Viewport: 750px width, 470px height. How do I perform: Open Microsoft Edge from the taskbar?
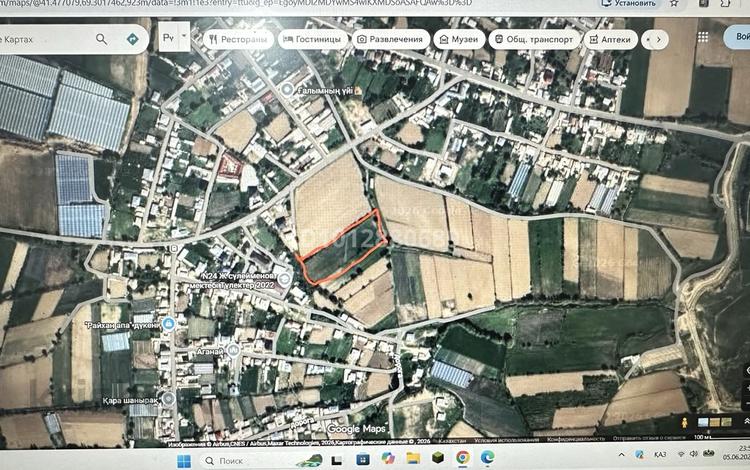pos(487,457)
